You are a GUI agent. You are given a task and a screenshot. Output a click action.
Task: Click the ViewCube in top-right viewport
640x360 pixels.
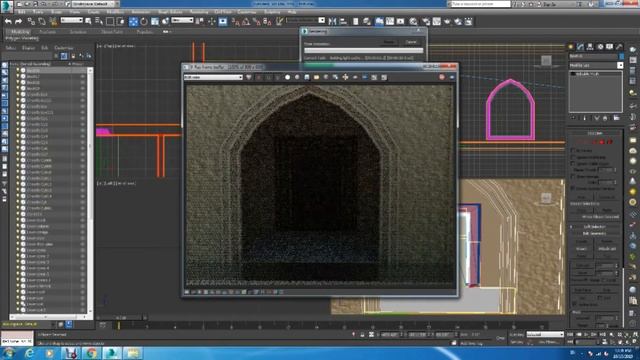click(547, 61)
